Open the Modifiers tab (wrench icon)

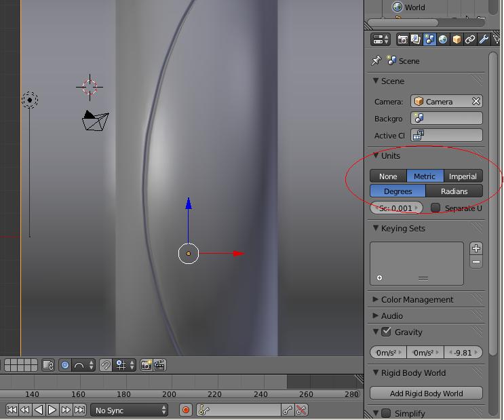[x=484, y=40]
